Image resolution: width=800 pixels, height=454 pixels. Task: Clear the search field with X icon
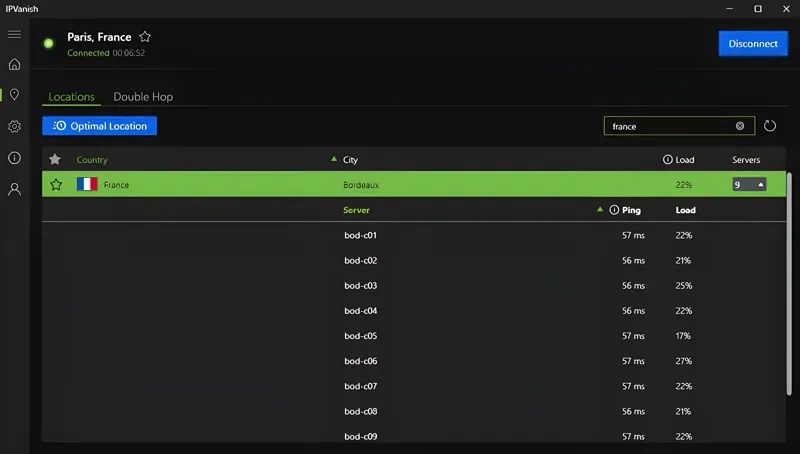[x=740, y=126]
